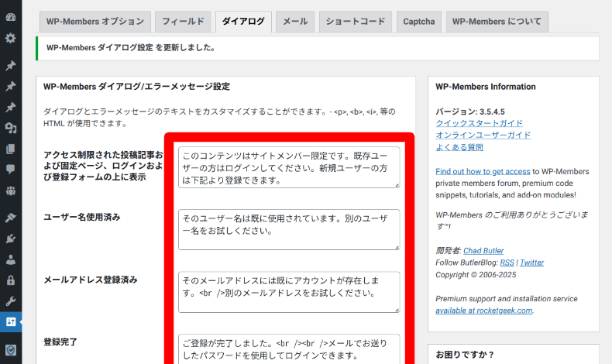Open Users via the person icon

pos(11,259)
